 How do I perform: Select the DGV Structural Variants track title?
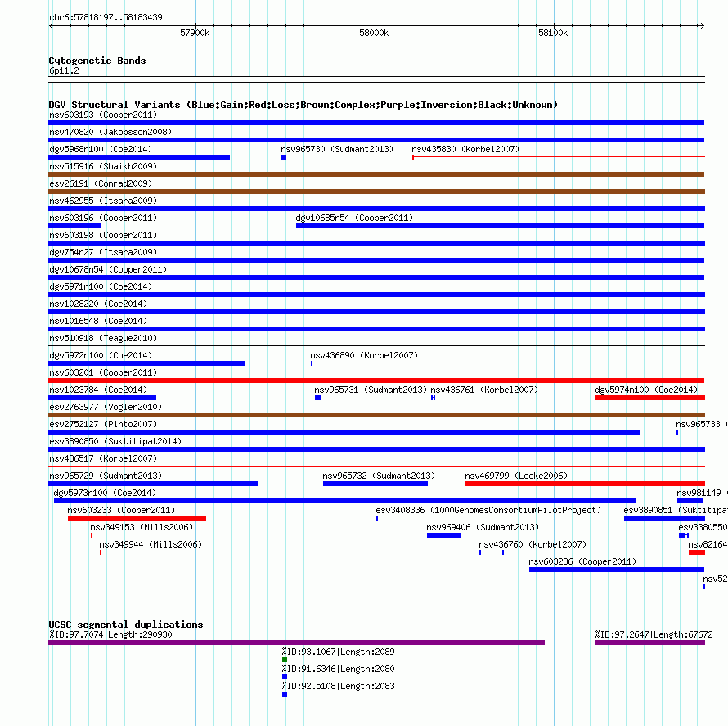(x=303, y=105)
